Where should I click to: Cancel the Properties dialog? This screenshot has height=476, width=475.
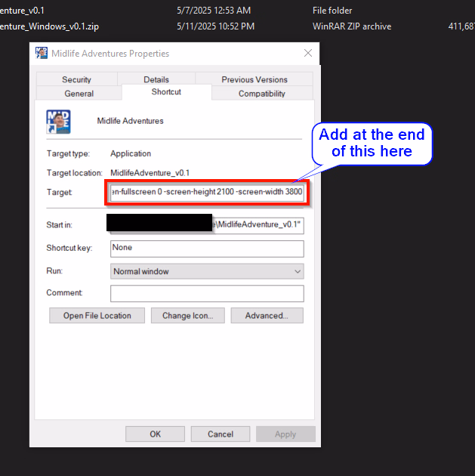coord(221,434)
